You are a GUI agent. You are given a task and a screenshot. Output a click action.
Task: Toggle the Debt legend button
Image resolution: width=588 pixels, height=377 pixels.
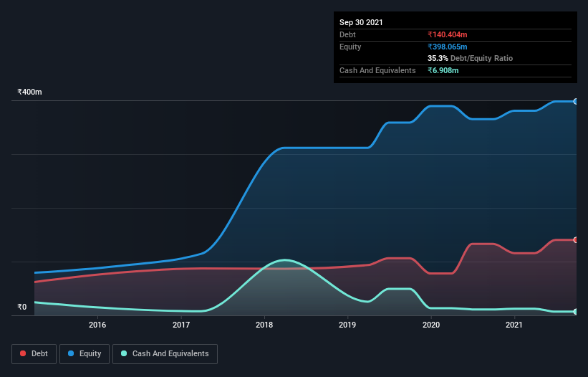click(x=34, y=354)
